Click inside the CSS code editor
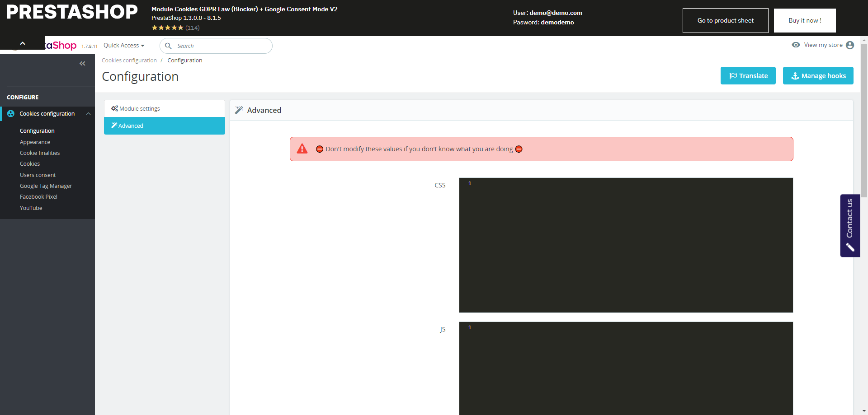 click(x=626, y=245)
